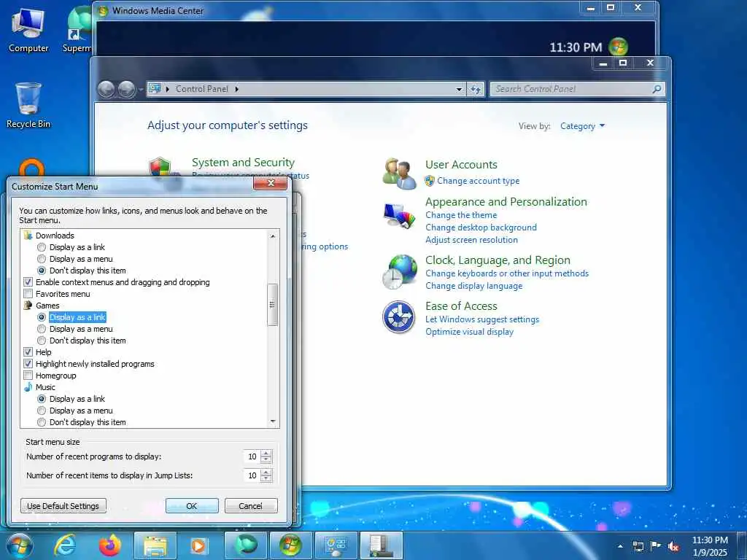
Task: Show hidden tray icons arrow
Action: (620, 546)
